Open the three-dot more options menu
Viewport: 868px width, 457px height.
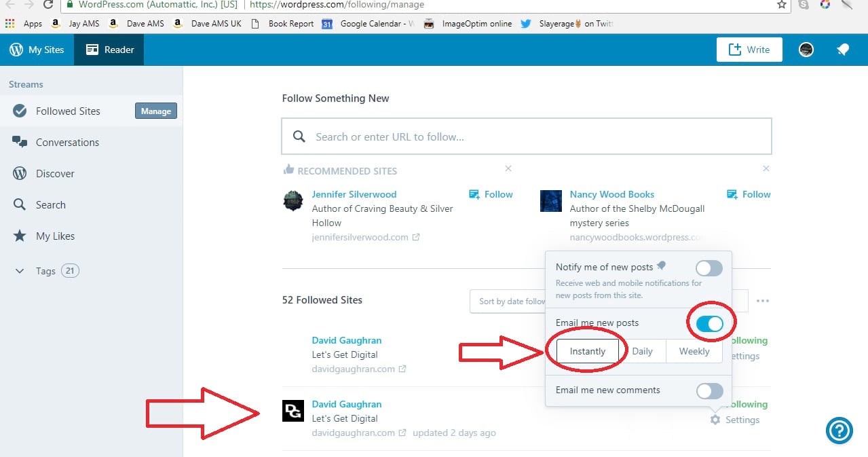(x=763, y=301)
